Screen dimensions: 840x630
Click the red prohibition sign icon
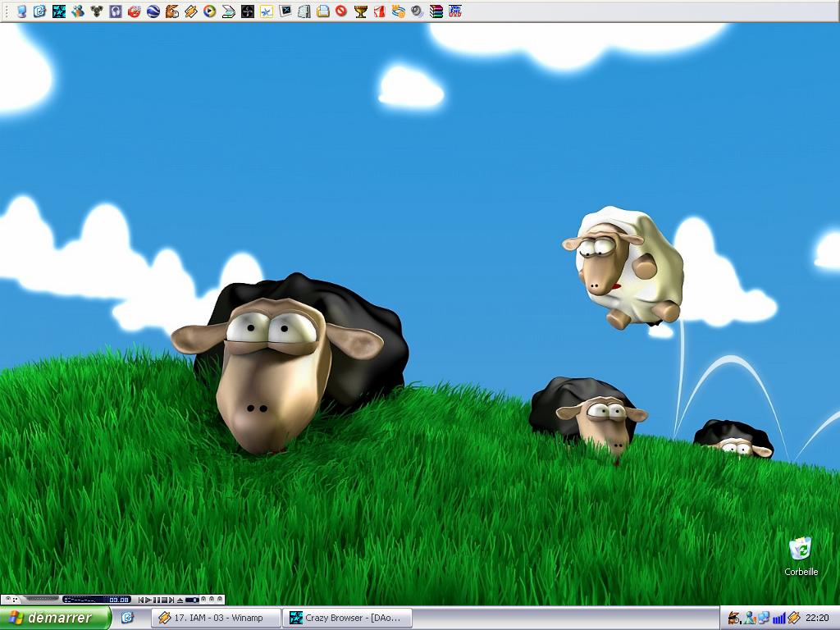pos(341,11)
